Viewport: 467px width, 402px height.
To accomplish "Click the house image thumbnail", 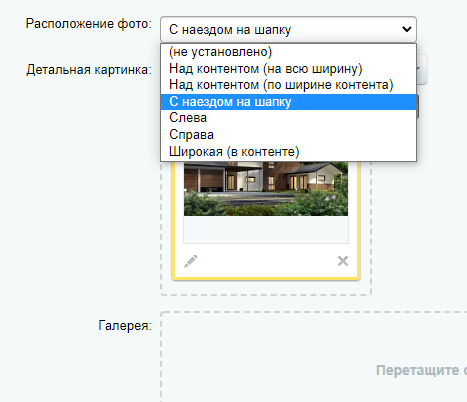I will pos(266,189).
